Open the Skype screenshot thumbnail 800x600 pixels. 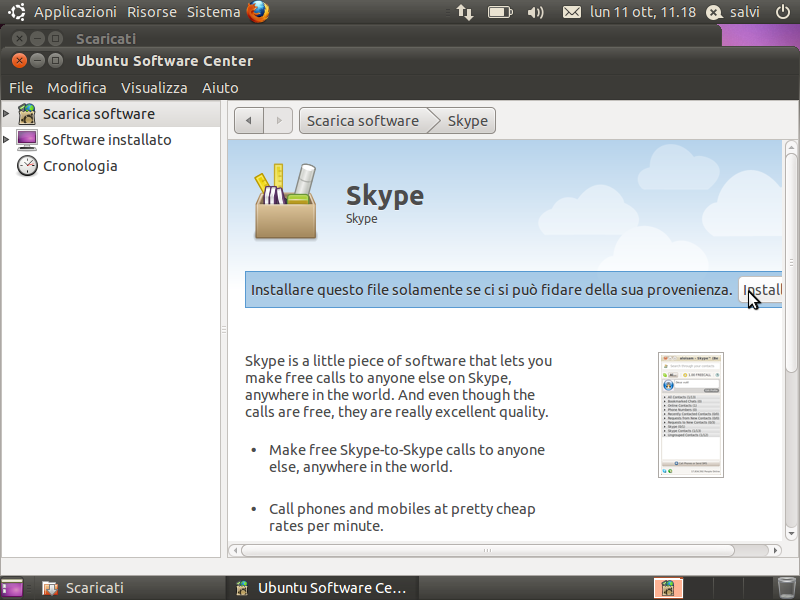point(691,415)
